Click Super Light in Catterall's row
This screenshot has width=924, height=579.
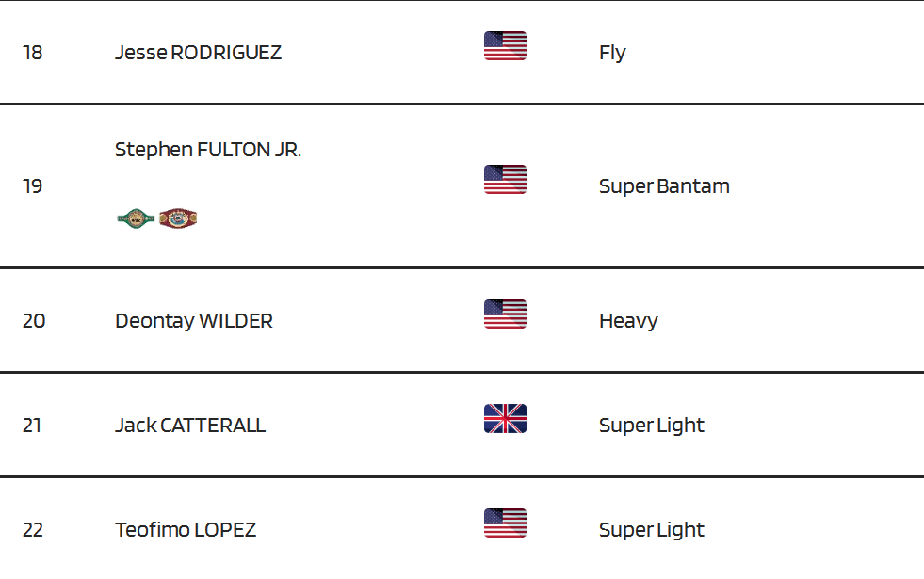tap(651, 426)
